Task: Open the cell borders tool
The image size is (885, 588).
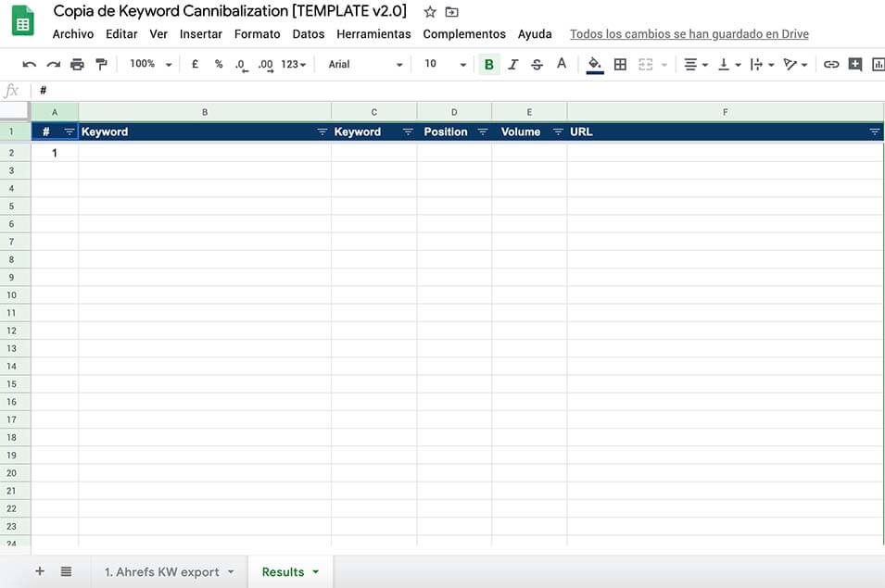Action: [x=620, y=65]
